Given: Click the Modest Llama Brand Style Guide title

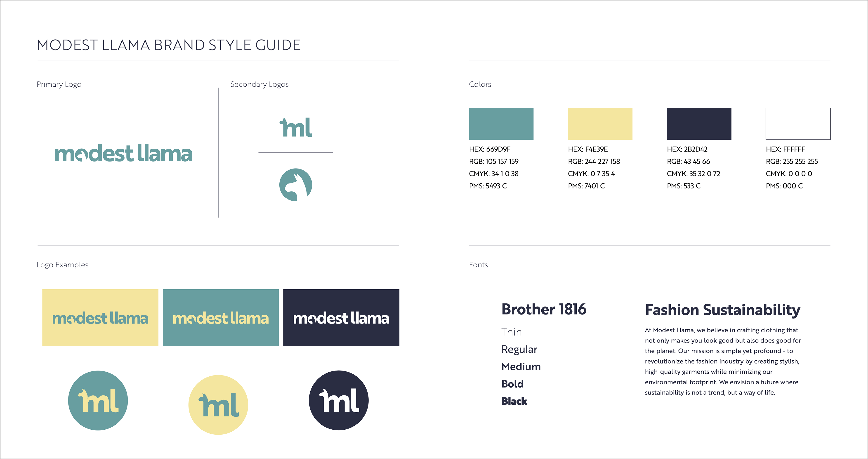Looking at the screenshot, I should coord(168,45).
